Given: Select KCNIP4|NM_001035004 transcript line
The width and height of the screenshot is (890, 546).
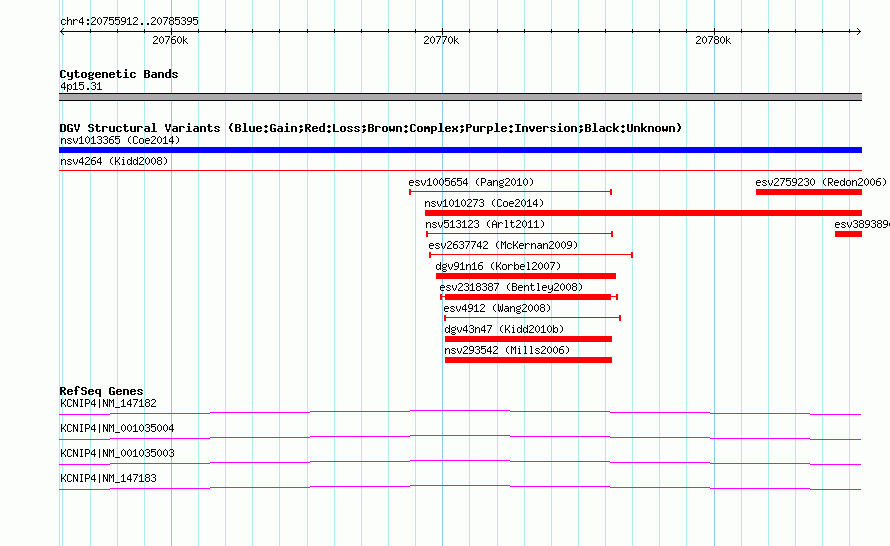Looking at the screenshot, I should (x=460, y=437).
